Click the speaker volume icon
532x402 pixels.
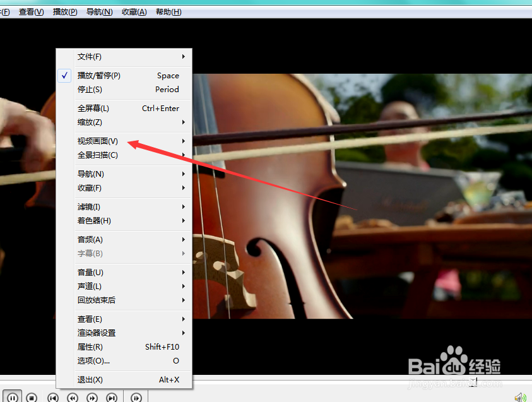(519, 397)
